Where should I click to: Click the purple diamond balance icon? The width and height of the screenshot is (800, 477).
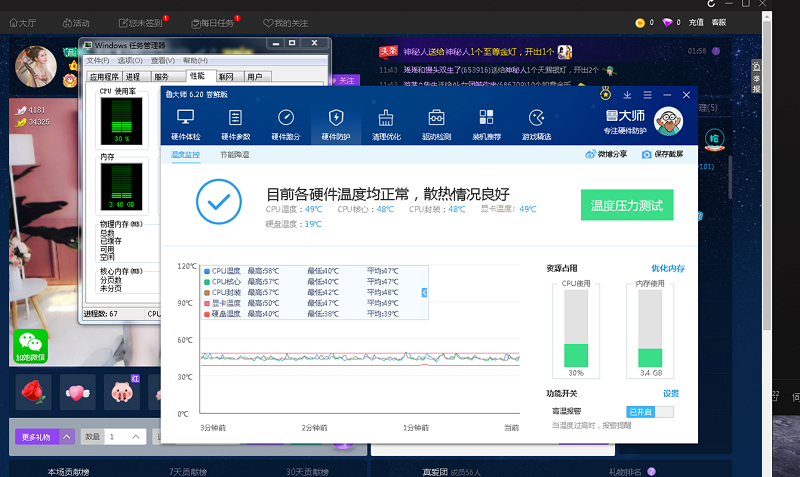(667, 22)
